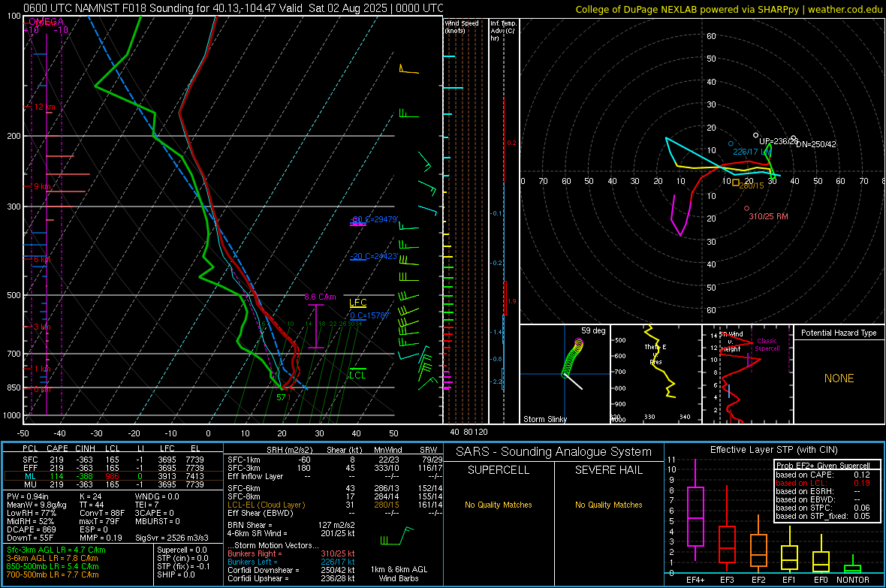Click the 'SARS - Sounding Analogue System' heading
The image size is (886, 588).
(x=554, y=452)
